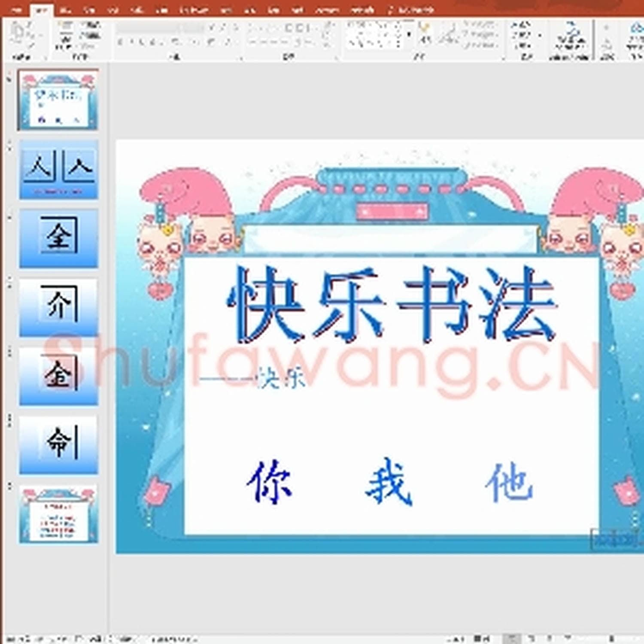
Task: Click the 他 character link on slide
Action: [x=509, y=483]
